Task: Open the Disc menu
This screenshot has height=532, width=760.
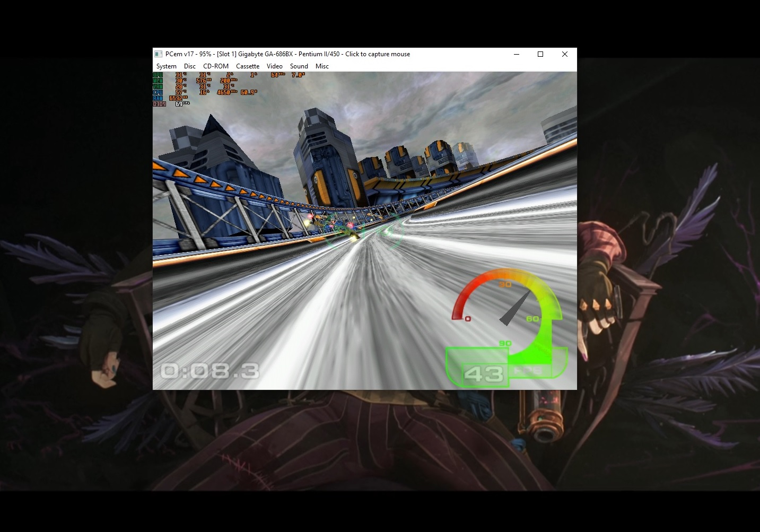Action: point(190,66)
